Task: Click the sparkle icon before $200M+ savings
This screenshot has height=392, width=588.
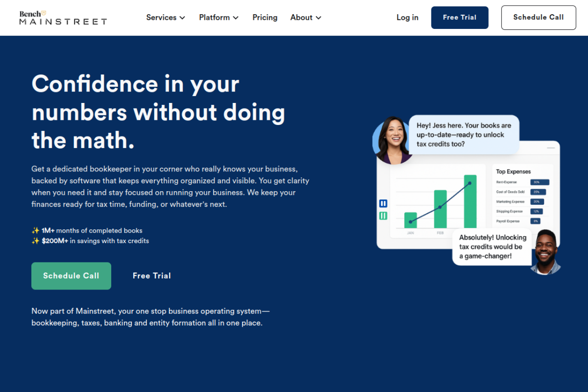Action: click(35, 241)
